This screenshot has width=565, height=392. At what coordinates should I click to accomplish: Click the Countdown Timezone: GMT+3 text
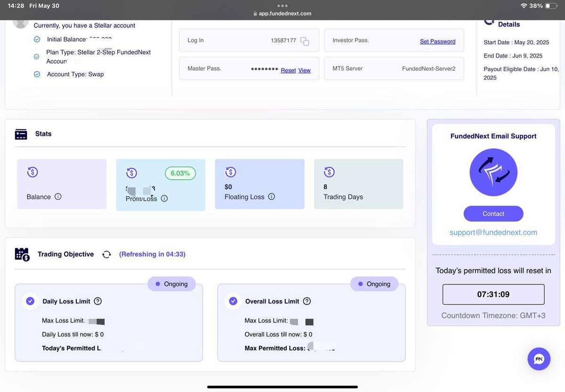pos(493,315)
